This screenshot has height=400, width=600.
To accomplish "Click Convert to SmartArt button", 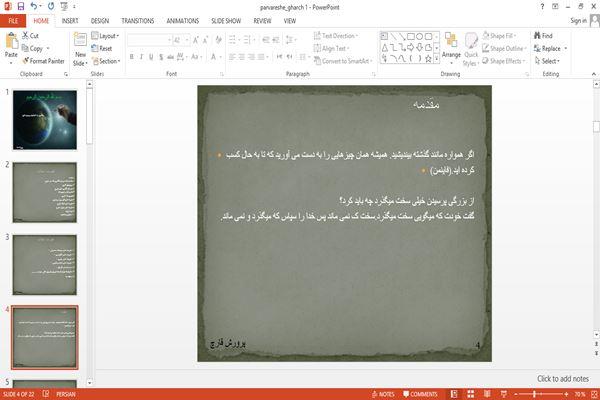I will click(x=343, y=61).
